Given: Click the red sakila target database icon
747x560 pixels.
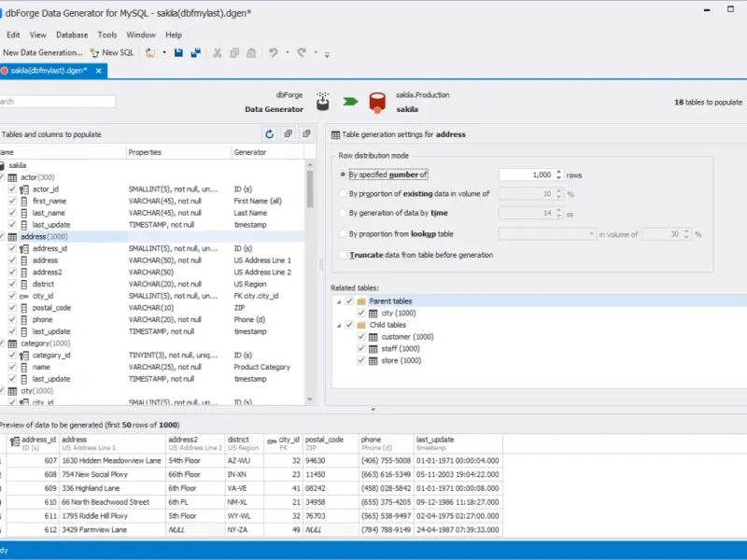Looking at the screenshot, I should click(x=377, y=102).
